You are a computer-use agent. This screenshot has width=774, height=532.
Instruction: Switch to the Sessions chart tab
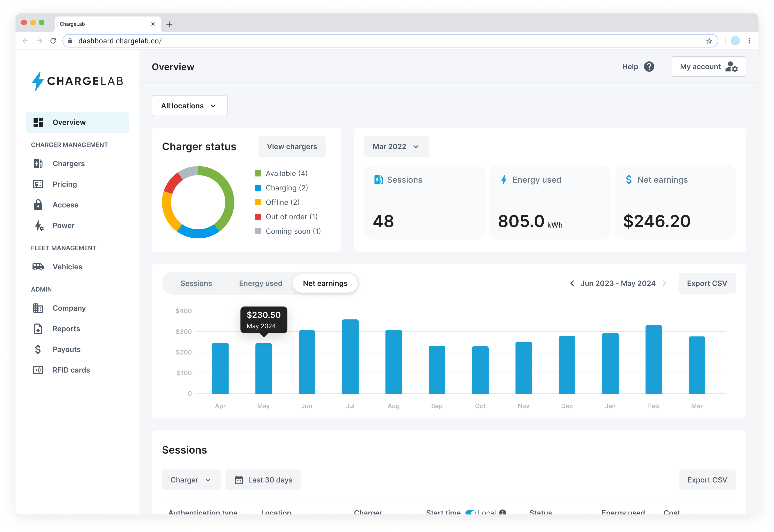click(196, 283)
